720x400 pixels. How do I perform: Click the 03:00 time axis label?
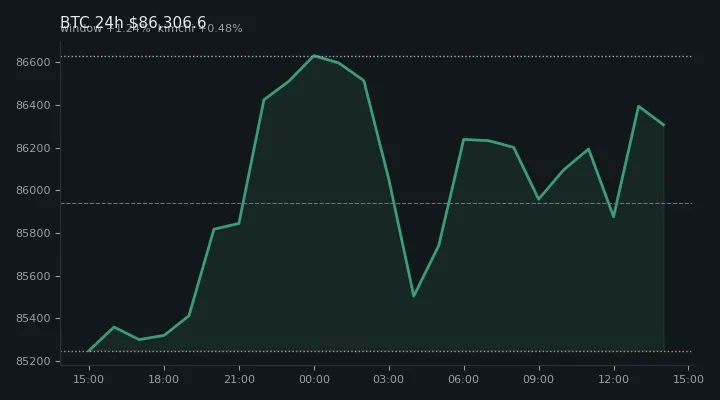[x=388, y=379]
